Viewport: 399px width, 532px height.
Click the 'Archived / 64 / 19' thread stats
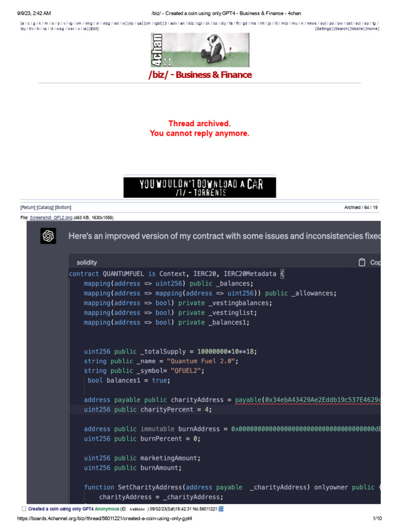coord(361,207)
